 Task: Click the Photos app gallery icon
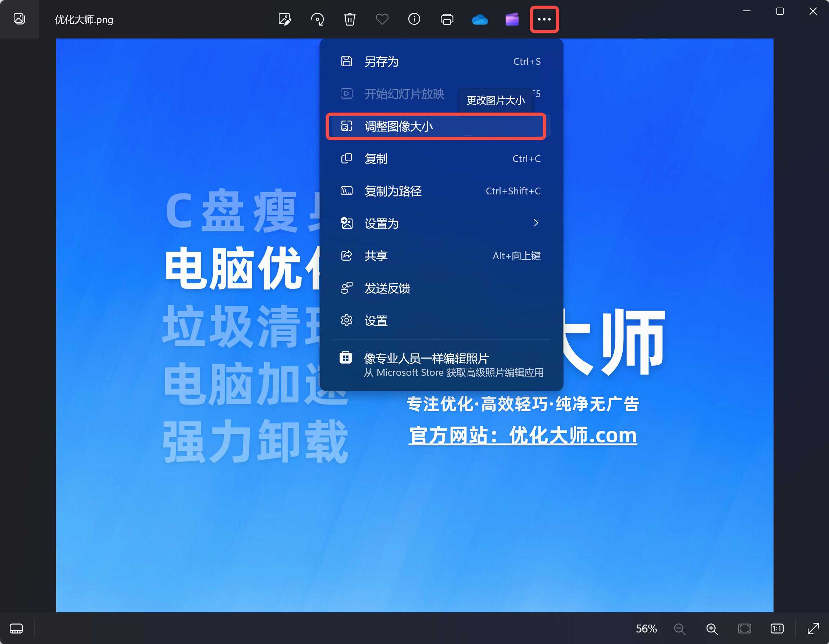coord(19,19)
